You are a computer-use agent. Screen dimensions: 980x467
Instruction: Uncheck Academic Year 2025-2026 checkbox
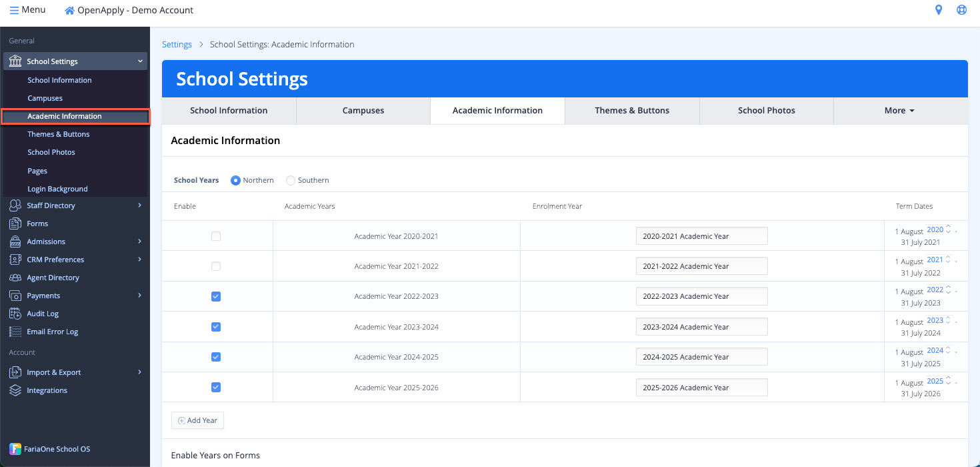click(x=216, y=387)
